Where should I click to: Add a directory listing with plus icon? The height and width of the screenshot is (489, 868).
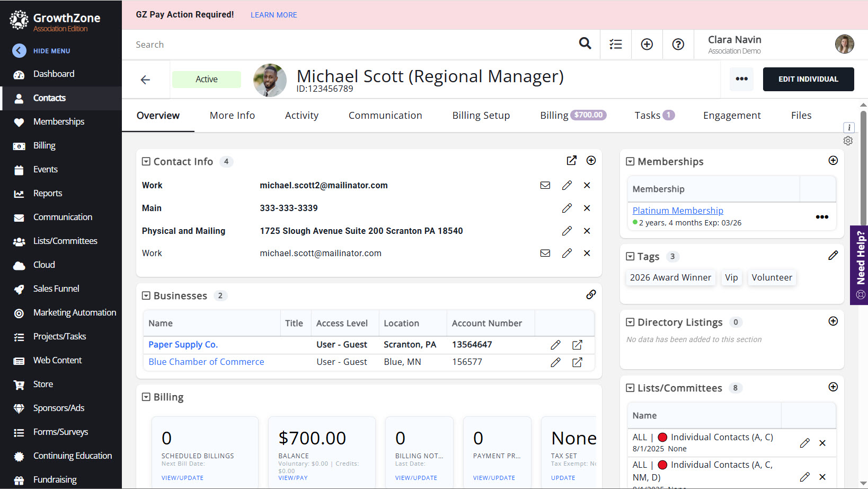tap(833, 321)
